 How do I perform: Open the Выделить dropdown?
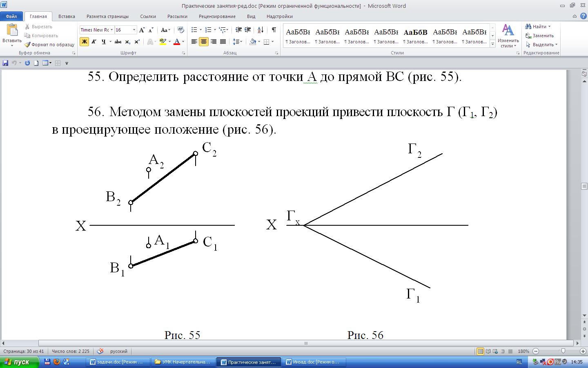click(x=542, y=45)
